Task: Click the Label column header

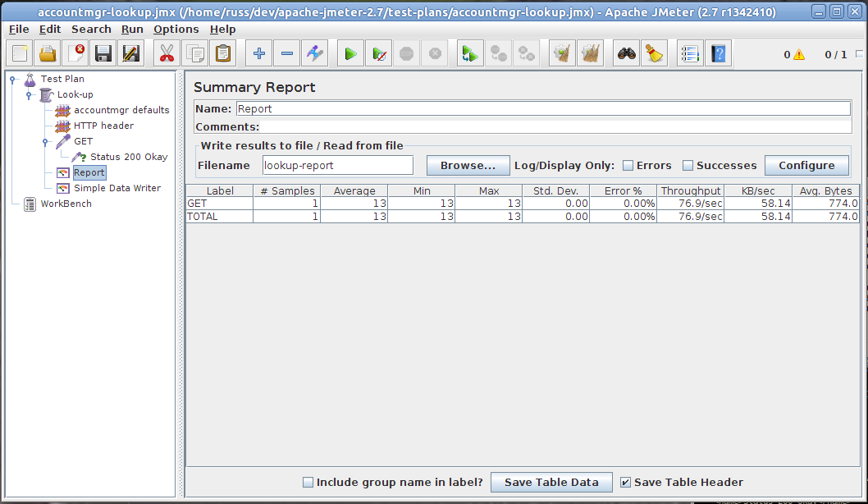Action: coord(220,190)
